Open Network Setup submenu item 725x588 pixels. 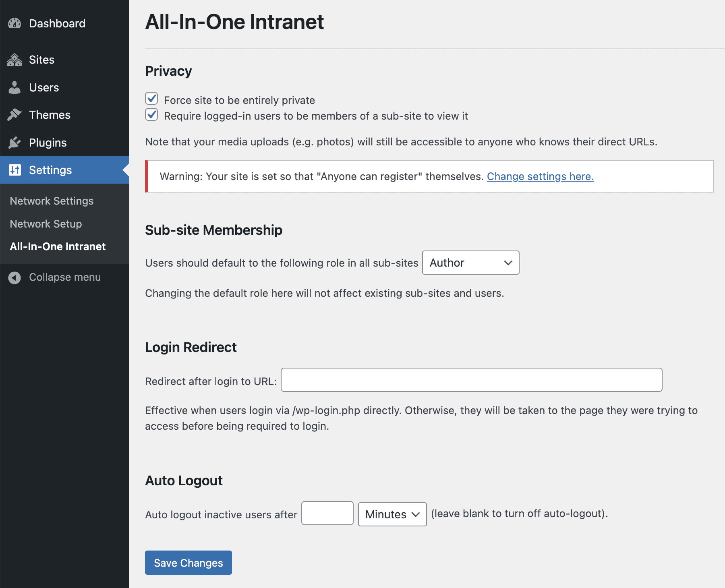[46, 224]
